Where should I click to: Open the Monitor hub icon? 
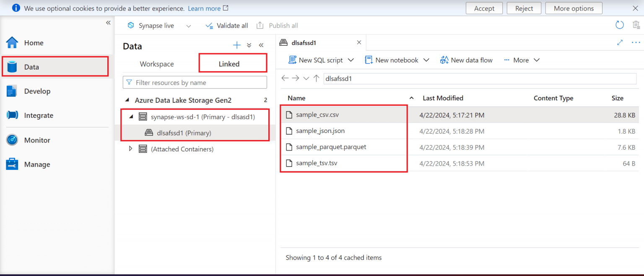(x=12, y=140)
